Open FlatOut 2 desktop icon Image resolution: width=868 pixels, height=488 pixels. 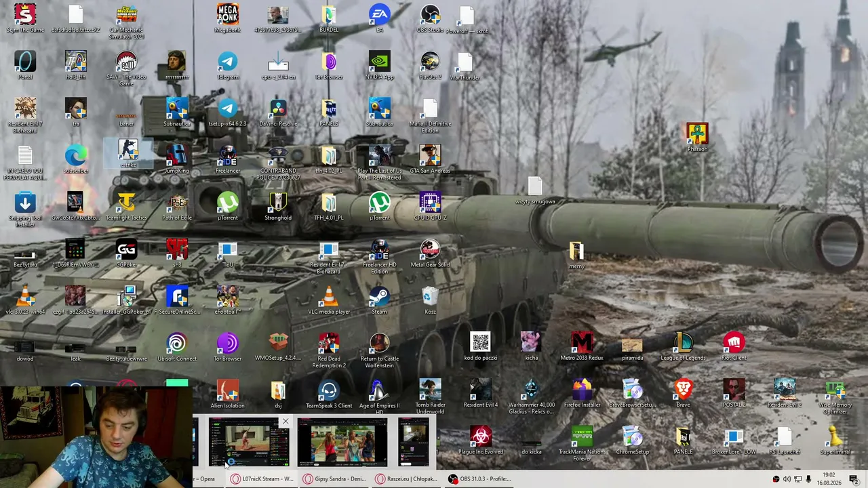[x=430, y=65]
